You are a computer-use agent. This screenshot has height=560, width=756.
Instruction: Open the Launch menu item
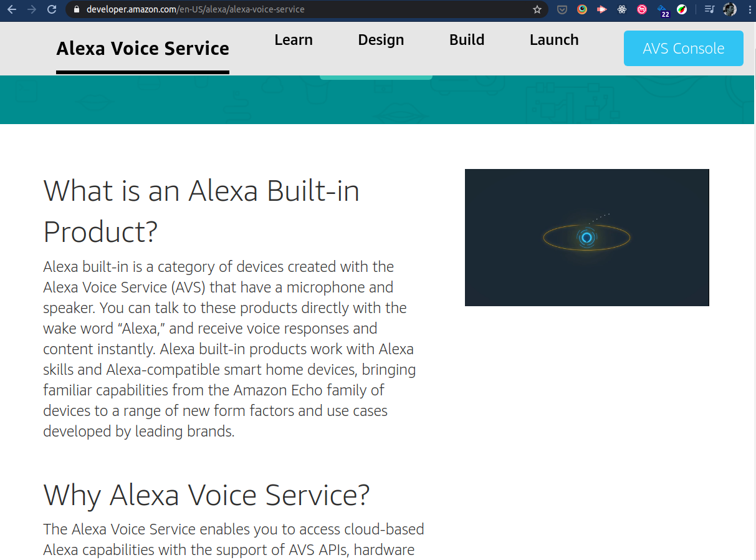554,40
